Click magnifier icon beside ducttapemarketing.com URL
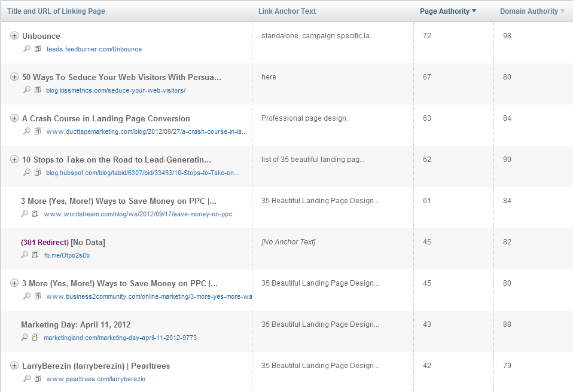The width and height of the screenshot is (573, 392). (27, 131)
